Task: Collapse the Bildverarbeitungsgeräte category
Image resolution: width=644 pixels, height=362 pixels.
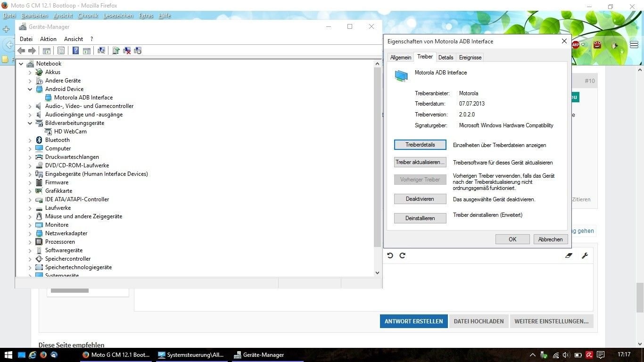Action: pos(30,123)
